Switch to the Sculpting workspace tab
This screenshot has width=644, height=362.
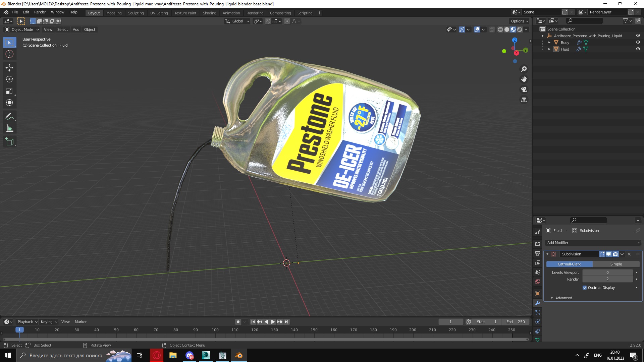136,13
